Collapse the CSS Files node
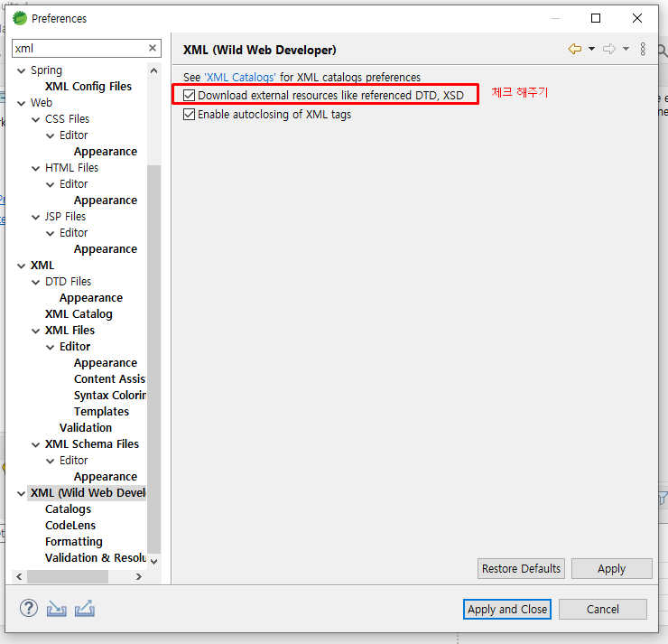The width and height of the screenshot is (668, 644). (35, 120)
